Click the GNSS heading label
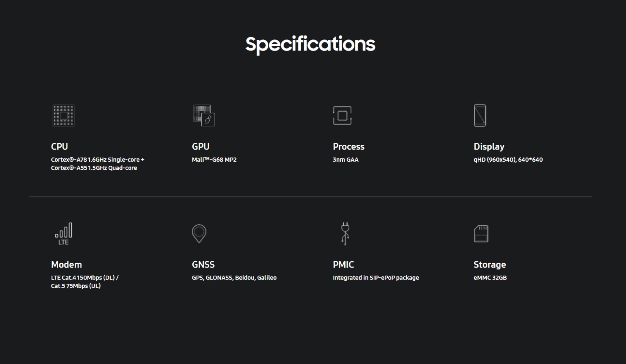Screen dimensions: 626x364 tap(203, 265)
